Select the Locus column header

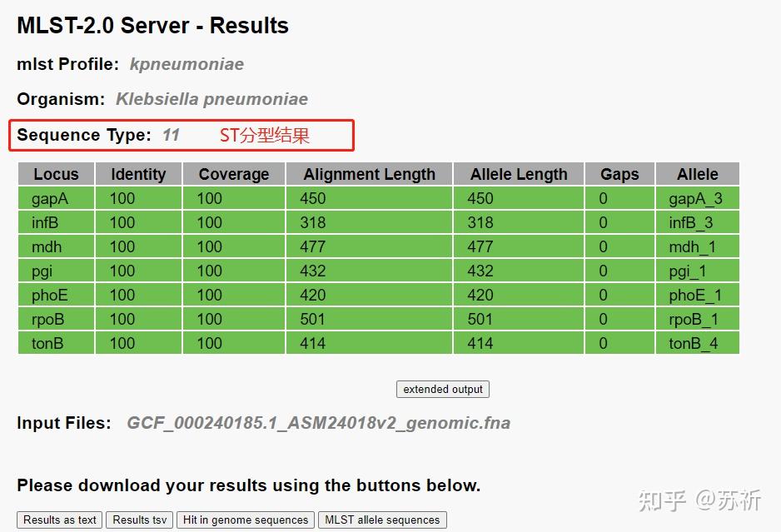pyautogui.click(x=57, y=174)
